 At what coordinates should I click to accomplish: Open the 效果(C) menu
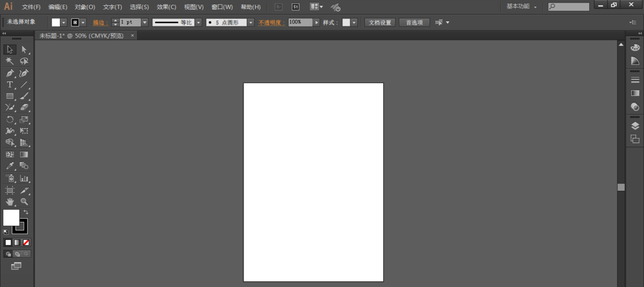click(166, 7)
